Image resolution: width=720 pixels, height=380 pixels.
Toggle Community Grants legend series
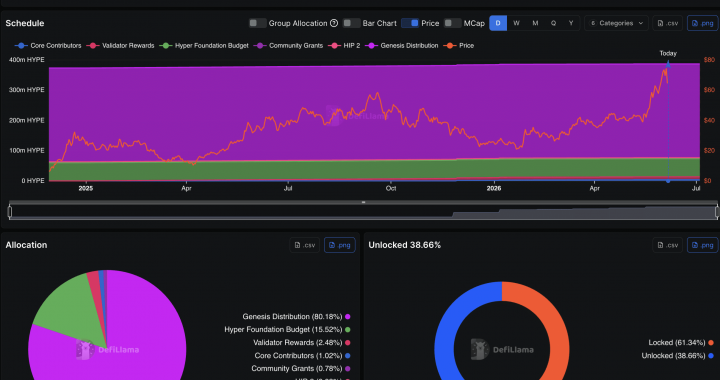click(288, 45)
